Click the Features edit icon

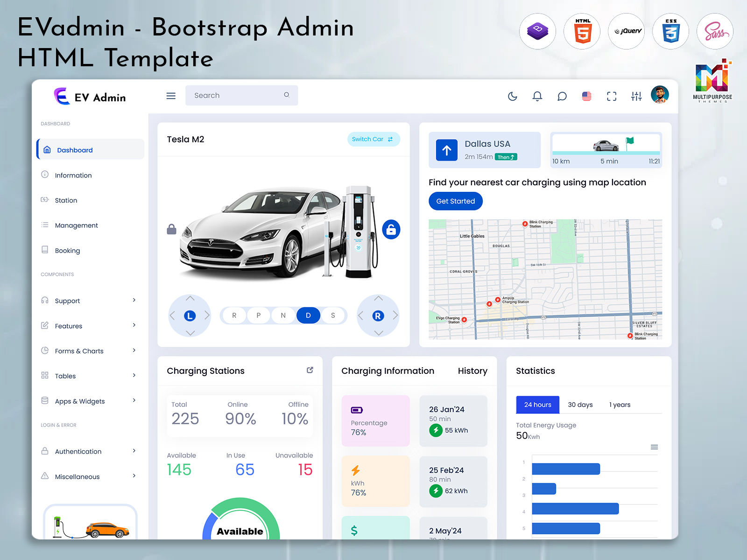click(45, 325)
